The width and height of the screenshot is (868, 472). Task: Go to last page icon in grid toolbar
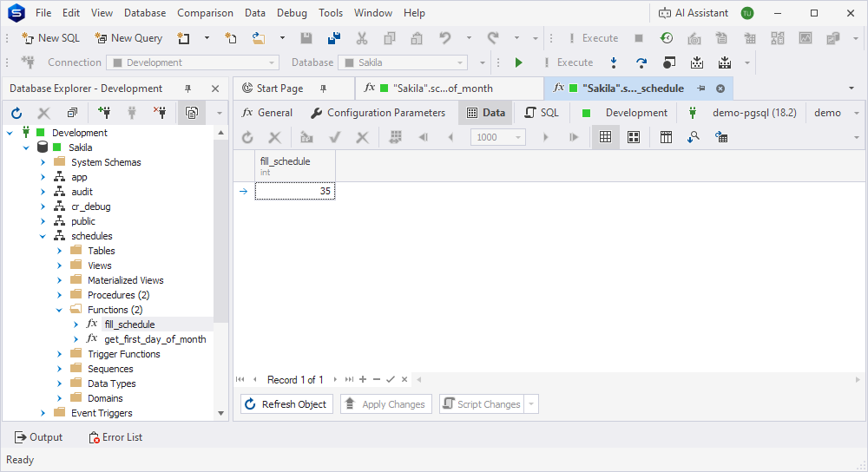tap(574, 137)
